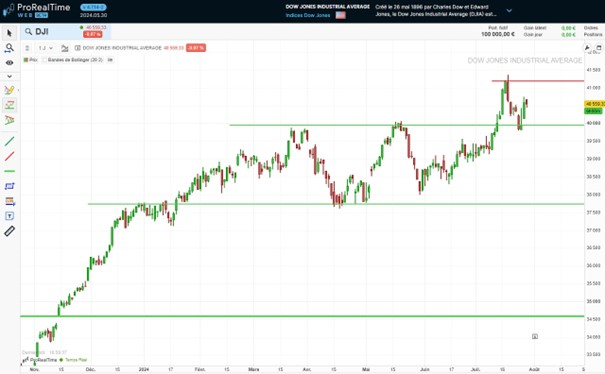Click the chart window maximize icon
This screenshot has height=374, width=605.
click(599, 48)
